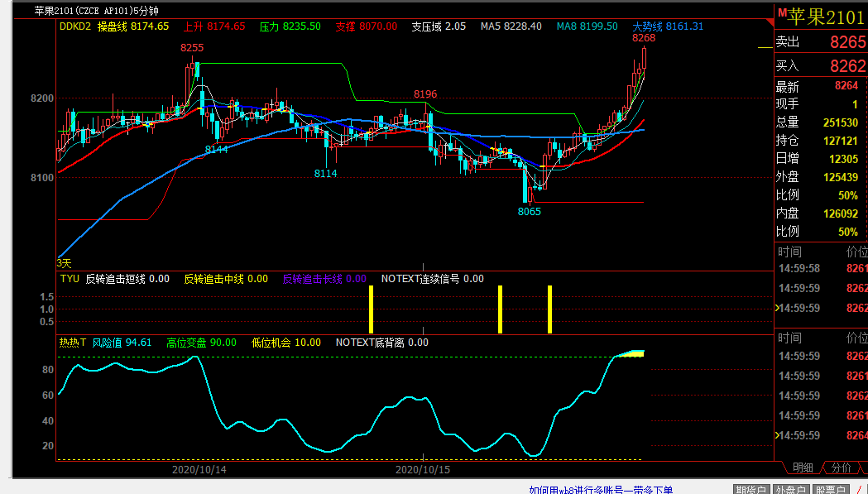This screenshot has width=868, height=494.
Task: Click the 8268 high price label
Action: point(643,38)
